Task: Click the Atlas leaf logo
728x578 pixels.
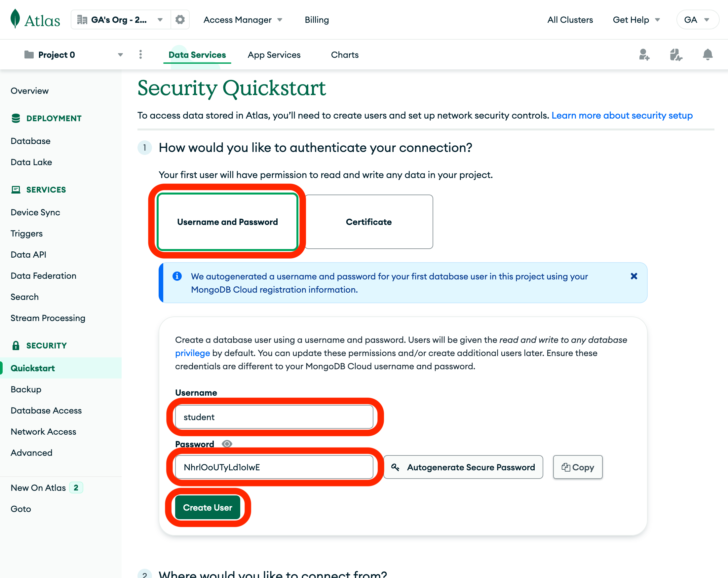Action: (15, 19)
